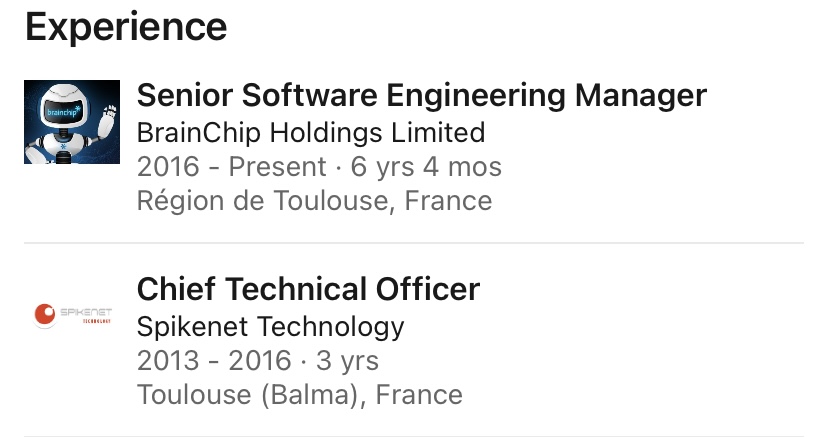Click the divider line below Spikenet entry
828x437 pixels.
pos(414,436)
